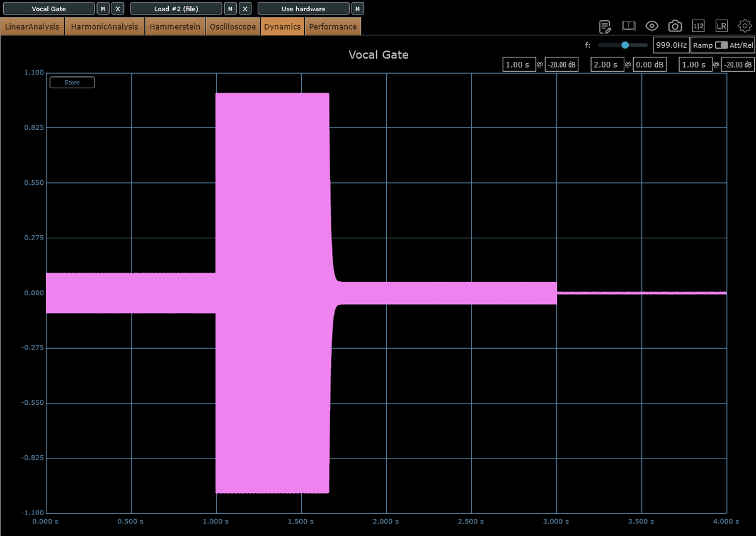
Task: Take a snapshot with the camera icon
Action: (x=675, y=26)
